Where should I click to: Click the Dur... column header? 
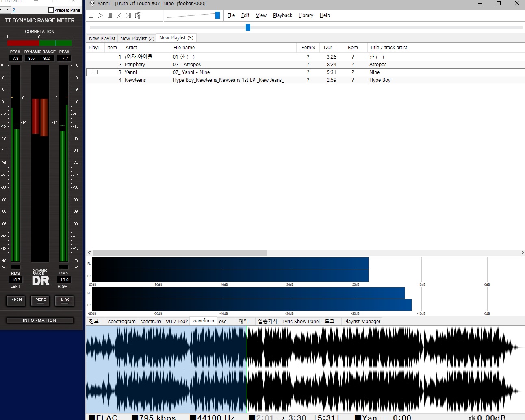coord(329,48)
